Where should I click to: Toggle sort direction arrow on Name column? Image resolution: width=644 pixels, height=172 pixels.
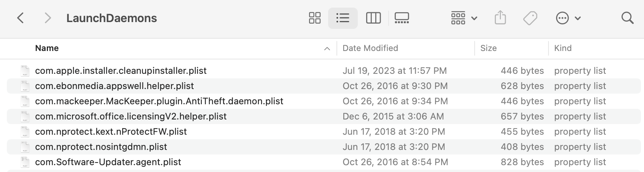(x=327, y=48)
